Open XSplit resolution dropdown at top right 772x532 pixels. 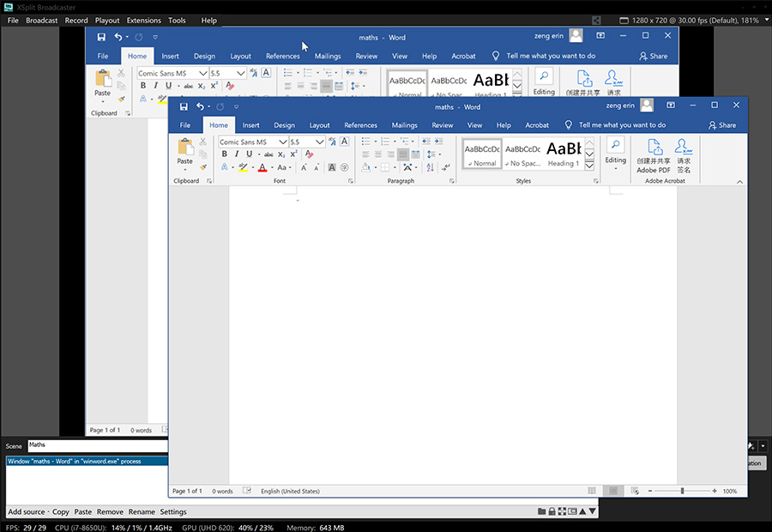767,20
